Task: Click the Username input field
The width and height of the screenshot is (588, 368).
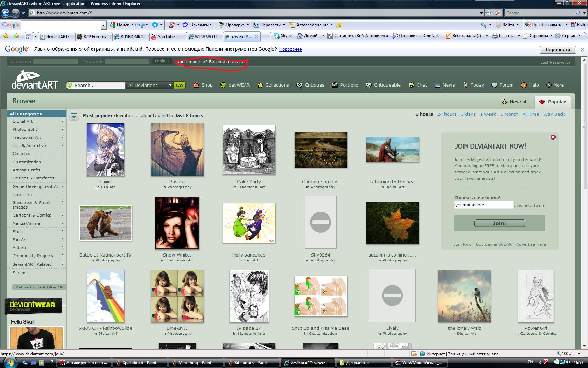Action: [x=56, y=62]
